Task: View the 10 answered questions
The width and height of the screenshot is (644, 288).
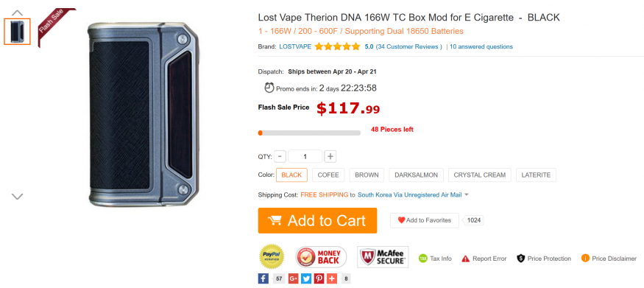Action: click(x=481, y=47)
